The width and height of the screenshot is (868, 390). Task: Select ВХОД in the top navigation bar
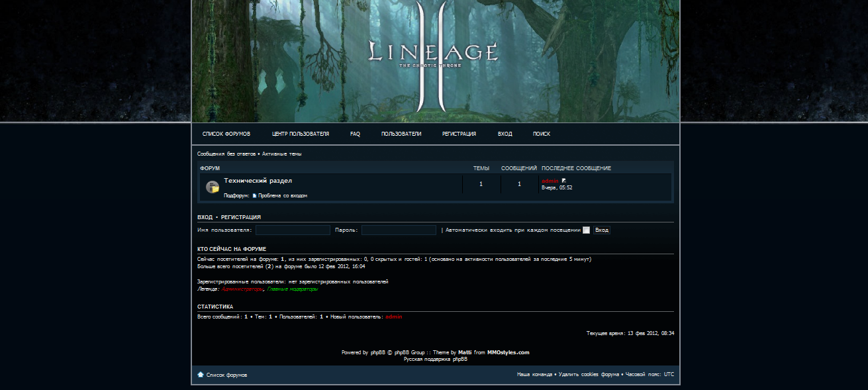(x=505, y=134)
